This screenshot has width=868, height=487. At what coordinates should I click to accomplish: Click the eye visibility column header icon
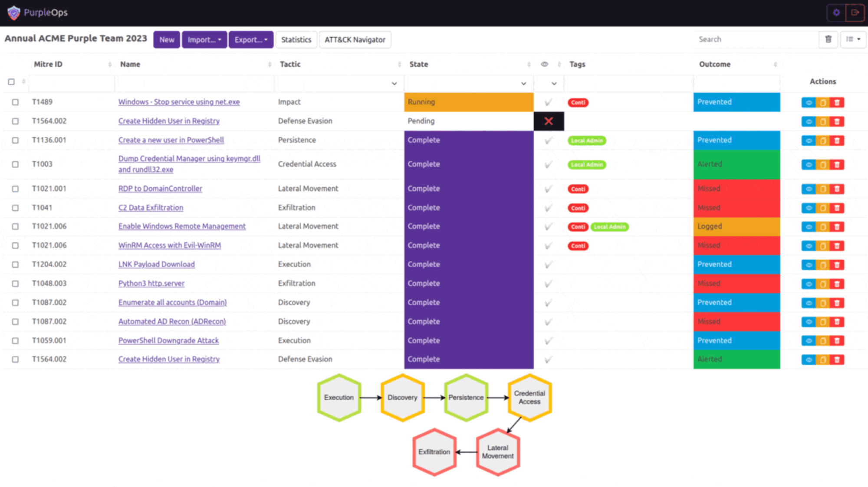click(x=544, y=64)
